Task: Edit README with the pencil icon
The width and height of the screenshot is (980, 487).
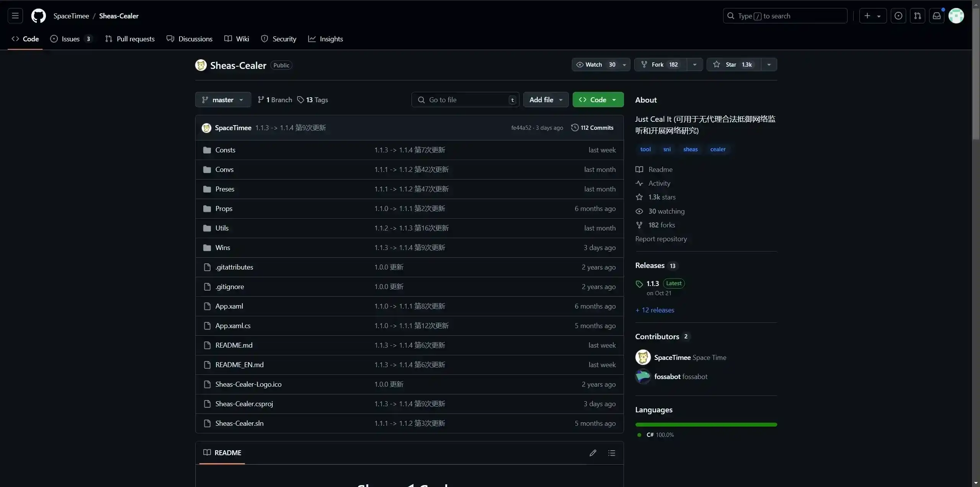Action: (x=593, y=453)
